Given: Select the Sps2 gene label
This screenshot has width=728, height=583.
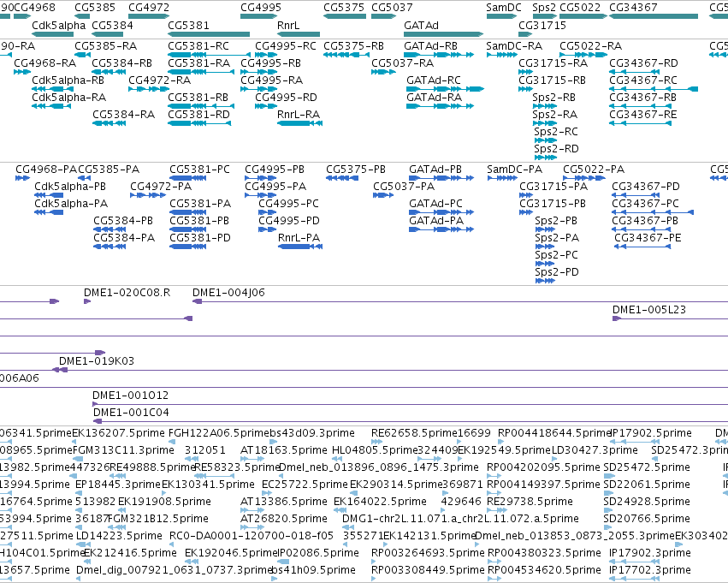Looking at the screenshot, I should click(544, 8).
